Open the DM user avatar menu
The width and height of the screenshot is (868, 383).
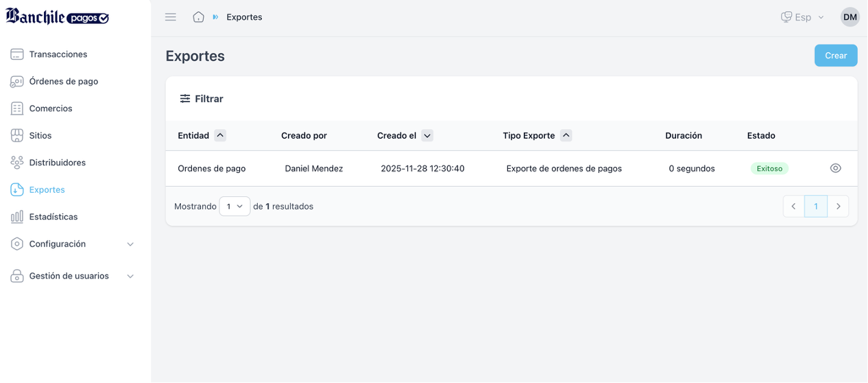850,17
